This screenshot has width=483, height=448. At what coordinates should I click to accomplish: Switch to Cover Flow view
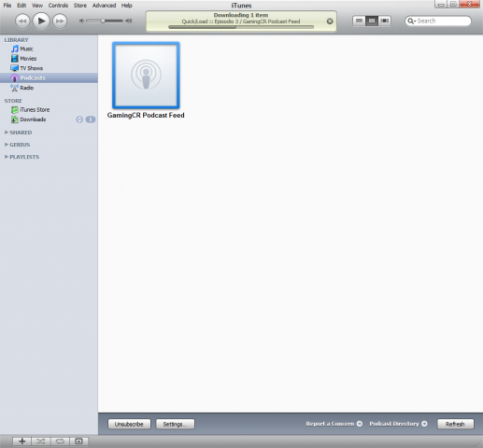pyautogui.click(x=385, y=21)
